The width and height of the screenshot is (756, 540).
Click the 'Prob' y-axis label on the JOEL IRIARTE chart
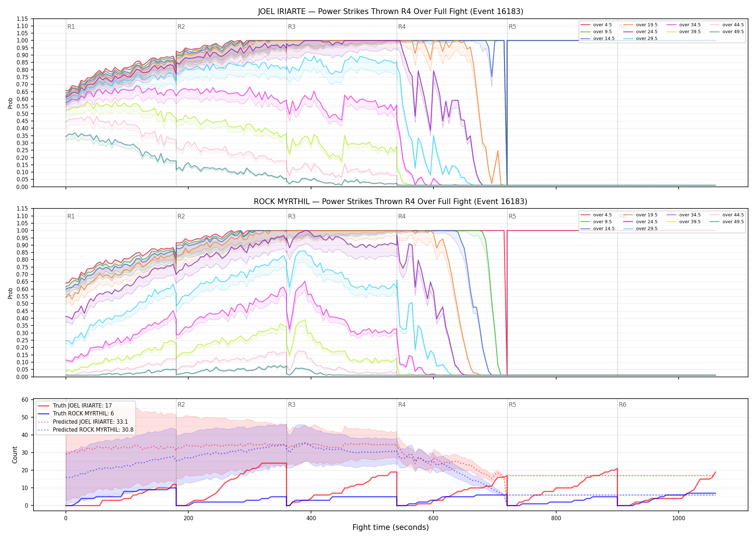[x=10, y=103]
